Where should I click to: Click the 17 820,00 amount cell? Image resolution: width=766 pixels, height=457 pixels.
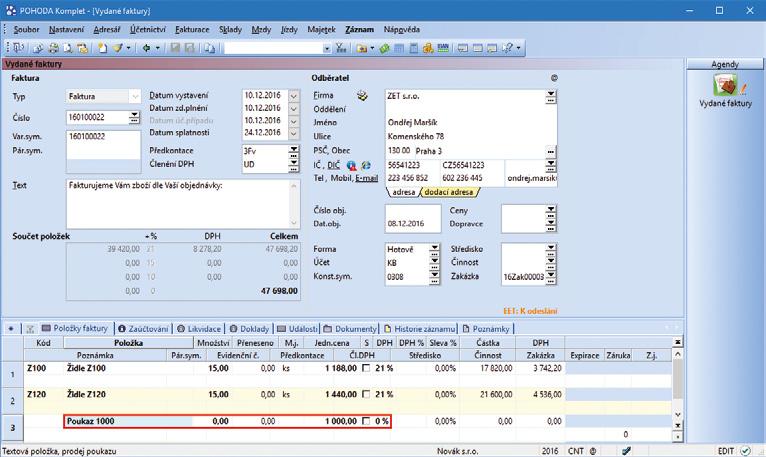tap(487, 369)
